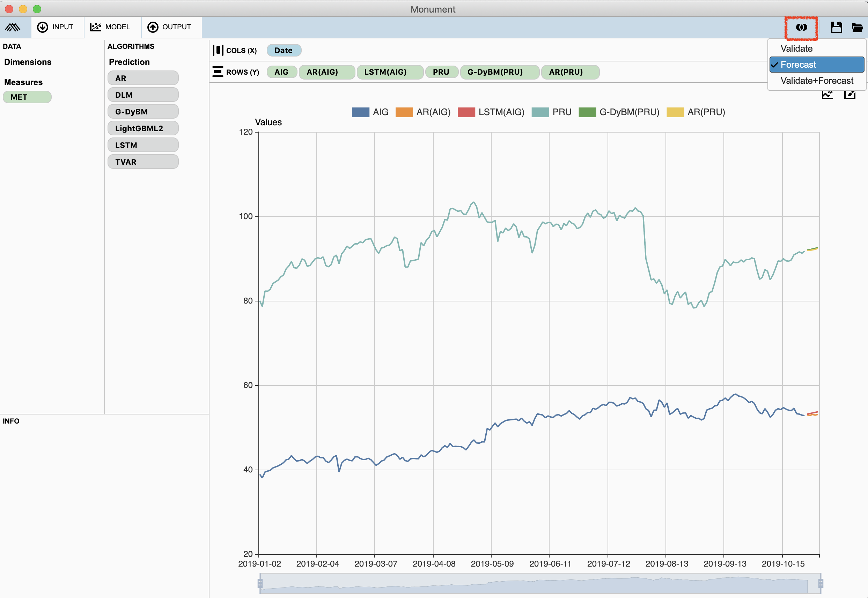
Task: Click the 2019-08-13 axis label
Action: (x=667, y=563)
